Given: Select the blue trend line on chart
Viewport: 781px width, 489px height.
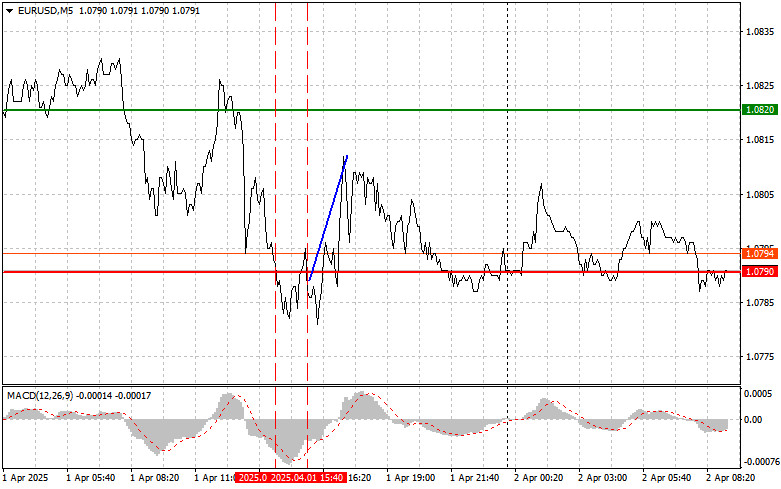Looking at the screenshot, I should [328, 218].
